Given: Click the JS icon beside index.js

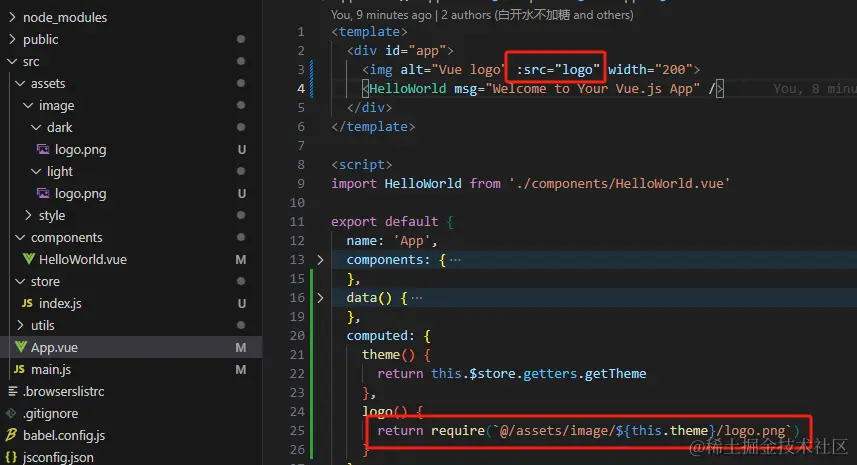Looking at the screenshot, I should tap(27, 303).
